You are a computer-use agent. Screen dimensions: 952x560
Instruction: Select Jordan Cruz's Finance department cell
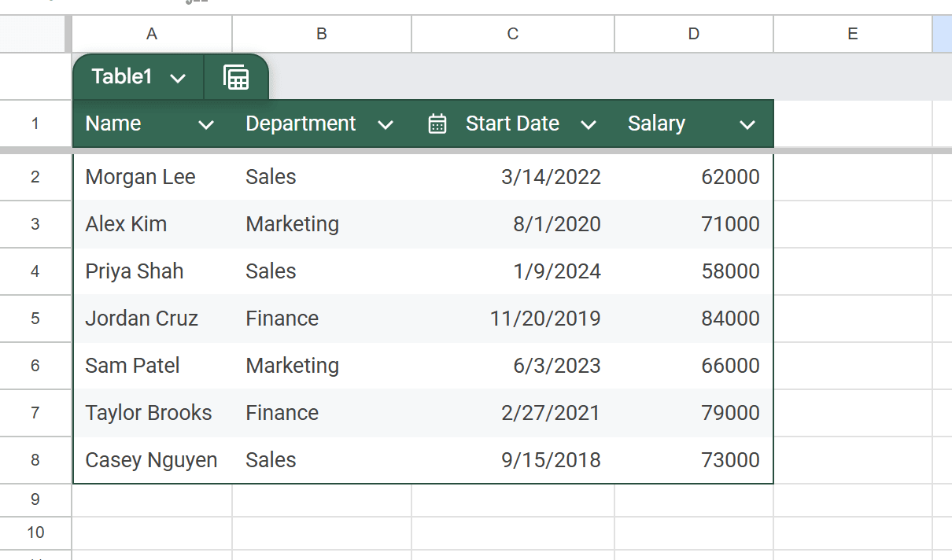(x=322, y=319)
